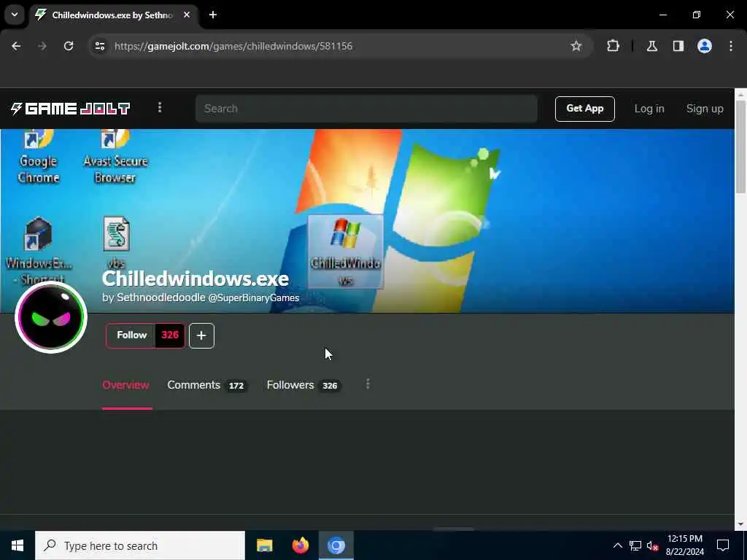
Task: Launch Firefox from the taskbar
Action: click(x=300, y=545)
